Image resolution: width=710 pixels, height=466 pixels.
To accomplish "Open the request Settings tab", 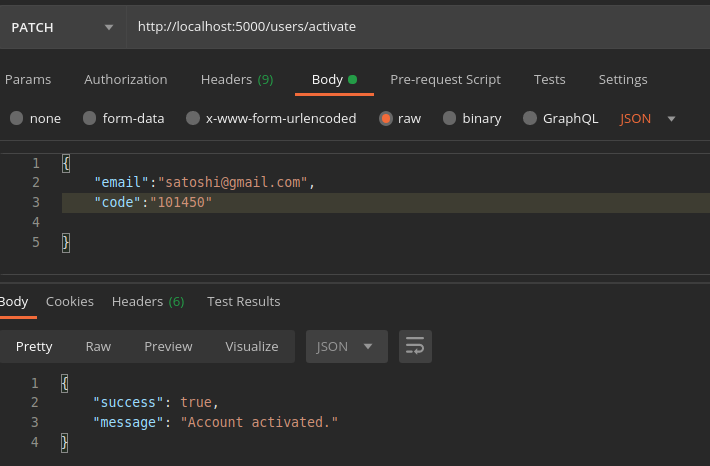I will pyautogui.click(x=623, y=79).
